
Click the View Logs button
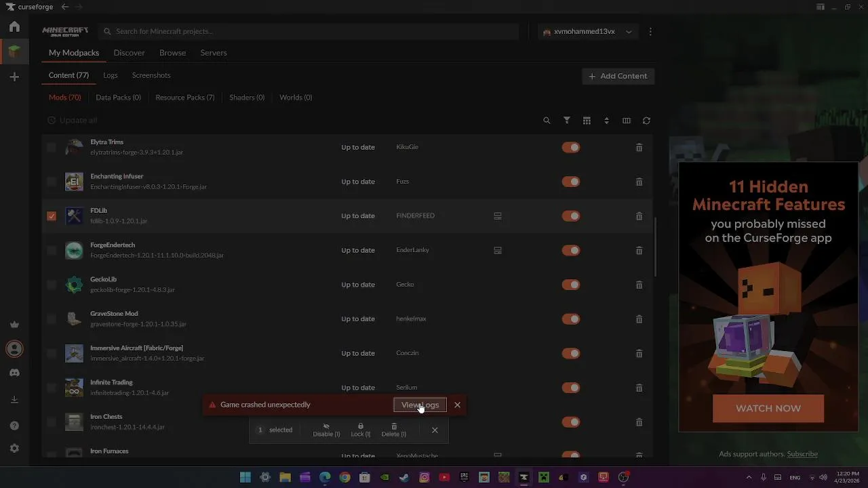420,405
